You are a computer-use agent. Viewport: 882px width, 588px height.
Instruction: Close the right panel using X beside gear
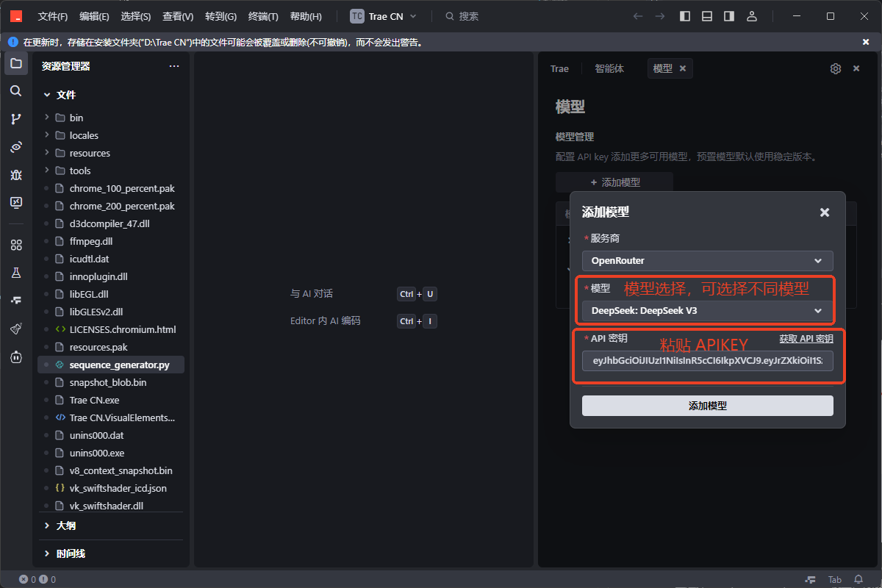[x=856, y=68]
